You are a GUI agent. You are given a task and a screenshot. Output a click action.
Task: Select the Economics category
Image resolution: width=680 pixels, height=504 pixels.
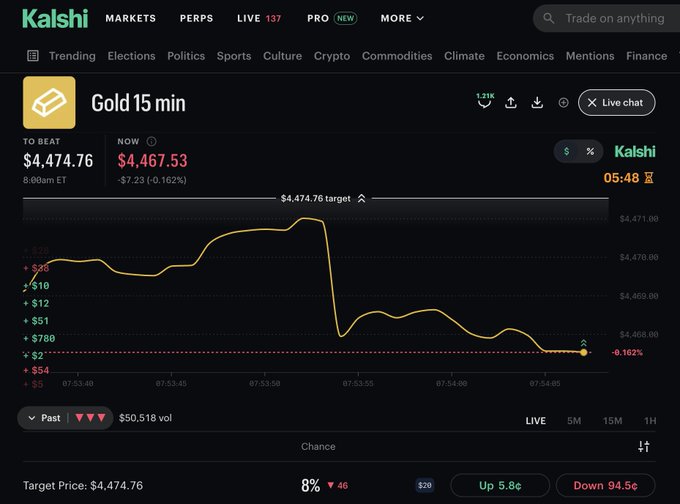[525, 56]
